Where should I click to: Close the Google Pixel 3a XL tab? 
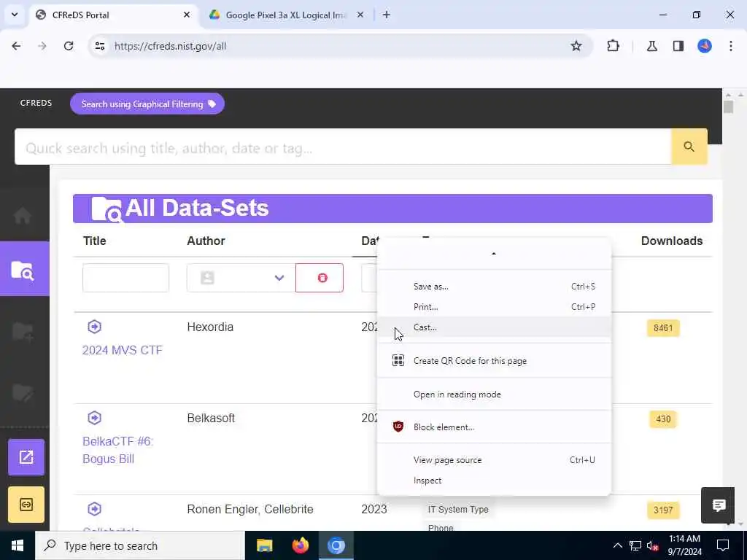click(360, 15)
